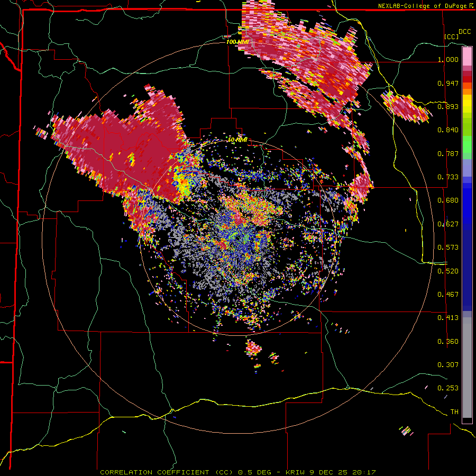Click the 0.680 scale value
The height and width of the screenshot is (476, 476).
(x=448, y=200)
